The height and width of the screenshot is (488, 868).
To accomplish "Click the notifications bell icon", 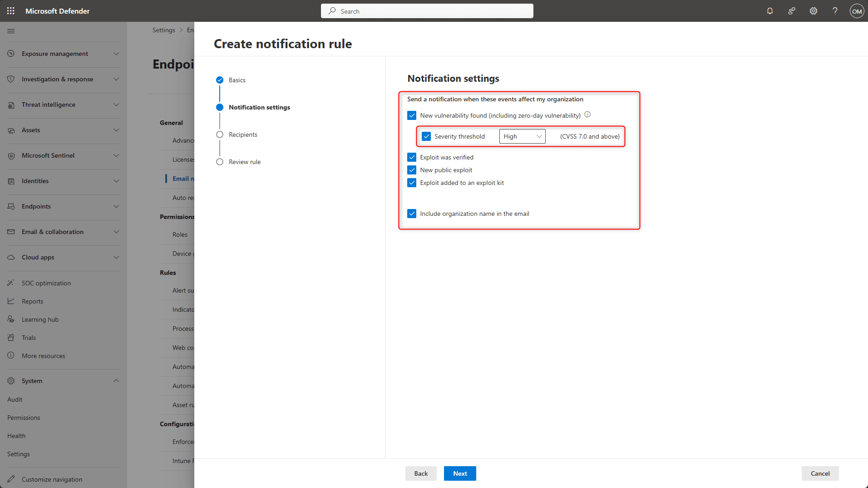I will point(770,11).
